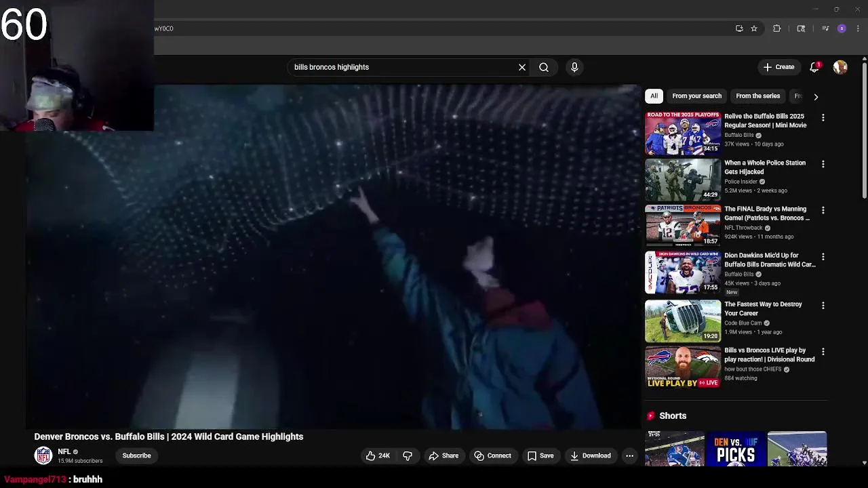The width and height of the screenshot is (868, 488).
Task: Open more actions for Bills vs Broncos LIVE video
Action: tap(823, 352)
